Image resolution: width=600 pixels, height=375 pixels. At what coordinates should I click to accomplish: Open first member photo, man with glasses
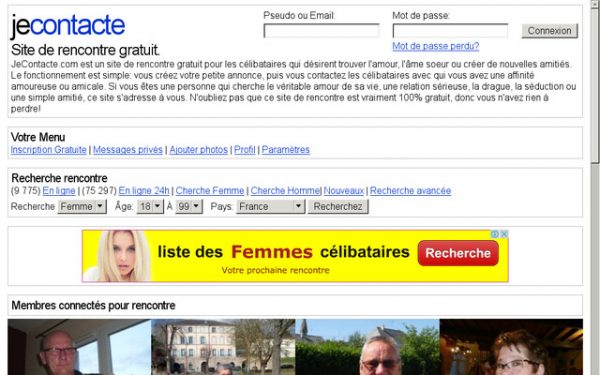pyautogui.click(x=80, y=347)
